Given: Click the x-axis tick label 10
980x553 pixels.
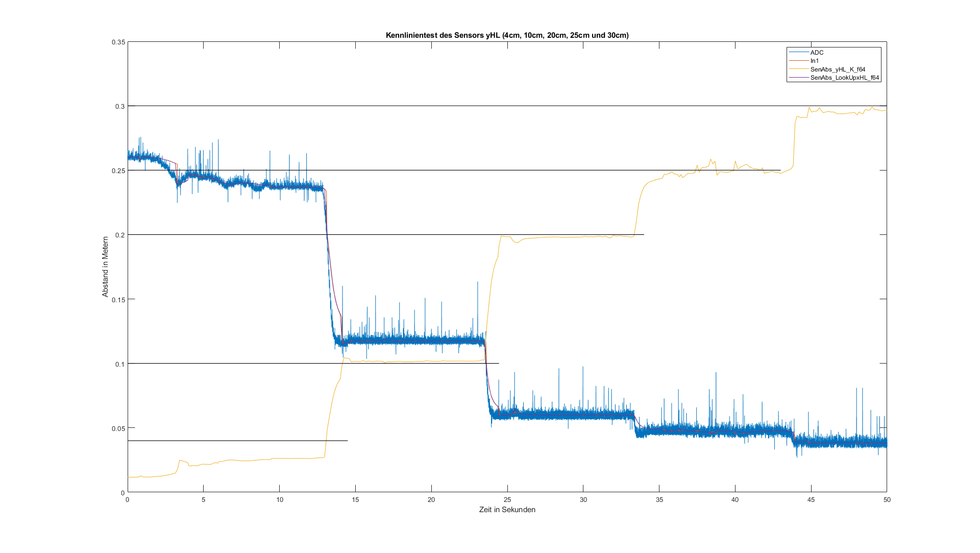Looking at the screenshot, I should pyautogui.click(x=279, y=499).
